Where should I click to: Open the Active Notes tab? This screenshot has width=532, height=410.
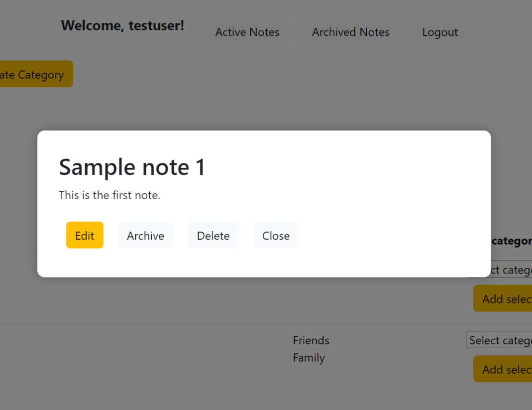point(247,32)
